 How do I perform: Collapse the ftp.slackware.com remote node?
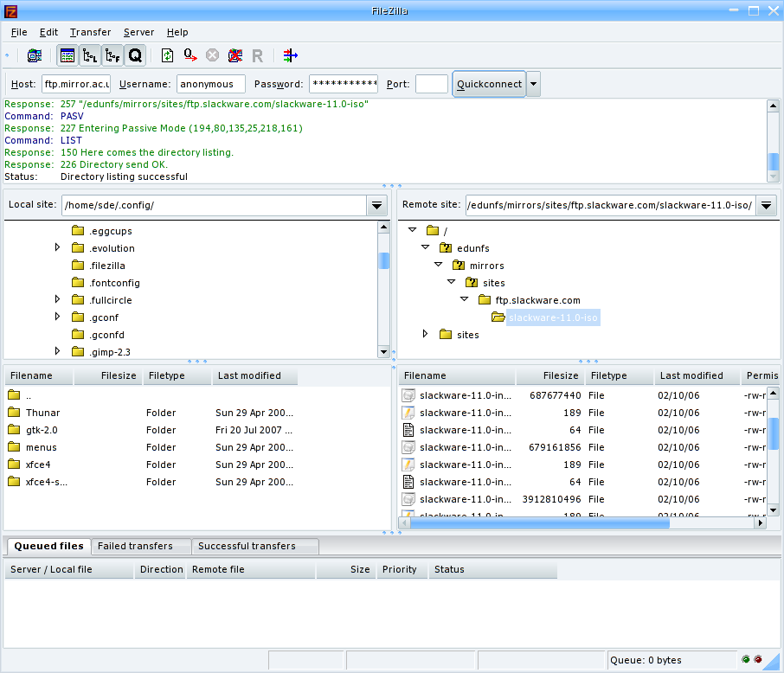coord(465,299)
